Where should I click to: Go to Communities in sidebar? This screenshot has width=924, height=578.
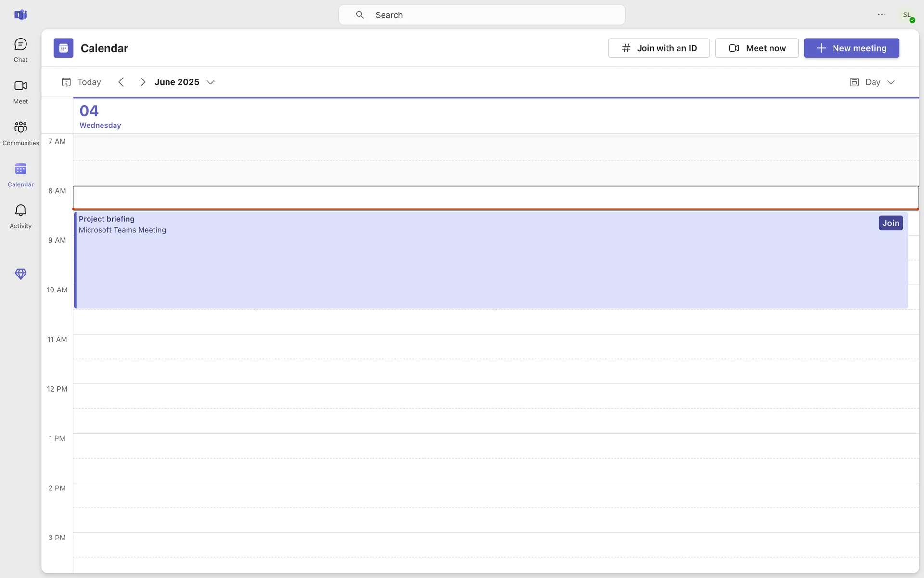[20, 133]
